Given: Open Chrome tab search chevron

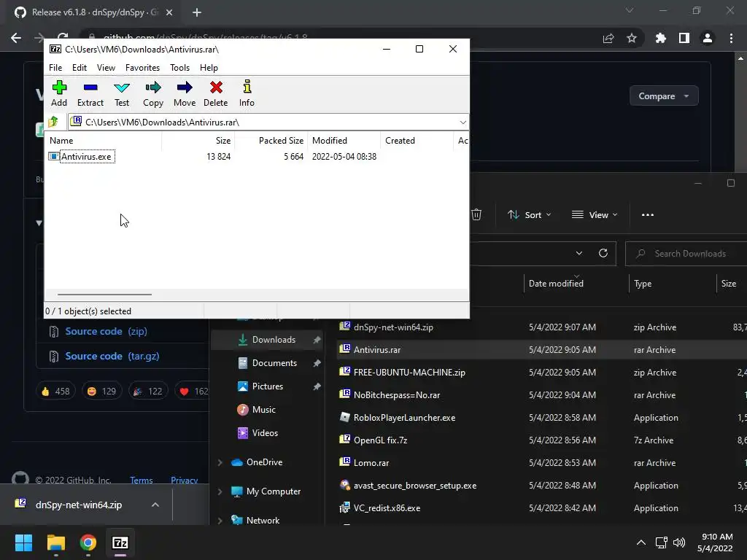Looking at the screenshot, I should (630, 10).
